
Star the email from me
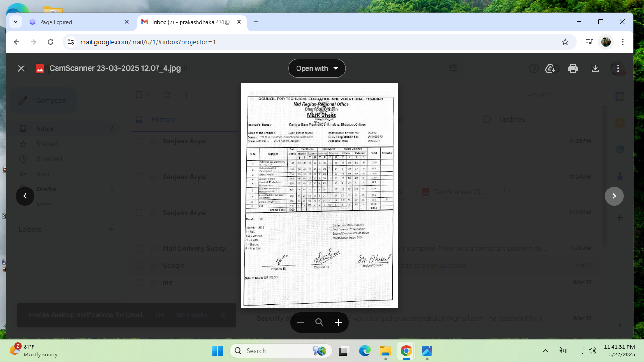(153, 282)
